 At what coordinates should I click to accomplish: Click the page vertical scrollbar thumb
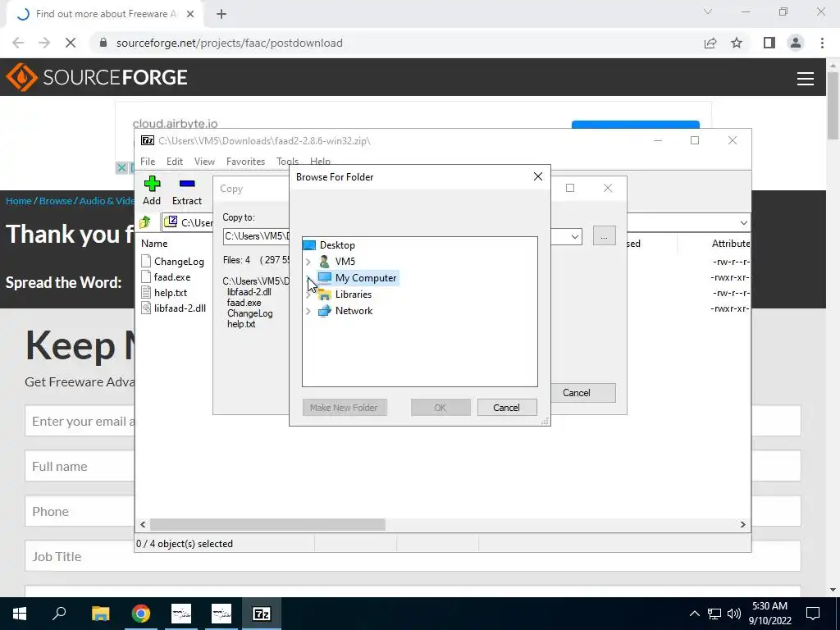coord(833,105)
